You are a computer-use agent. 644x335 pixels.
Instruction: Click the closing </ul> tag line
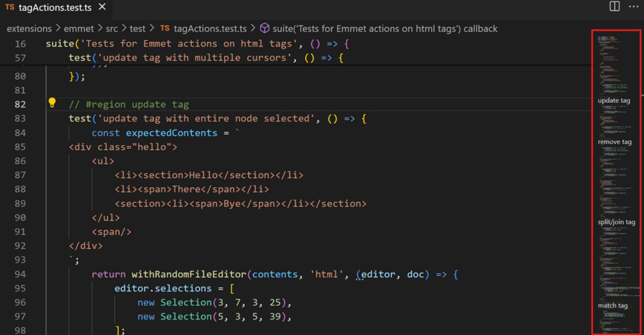[106, 218]
